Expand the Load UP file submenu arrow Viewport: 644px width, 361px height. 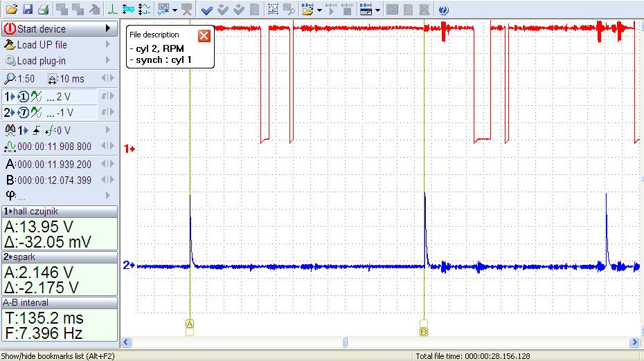pyautogui.click(x=107, y=44)
